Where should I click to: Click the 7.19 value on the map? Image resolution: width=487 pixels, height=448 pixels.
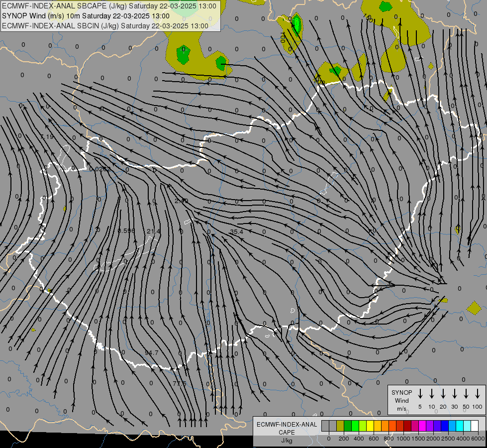coord(47,137)
